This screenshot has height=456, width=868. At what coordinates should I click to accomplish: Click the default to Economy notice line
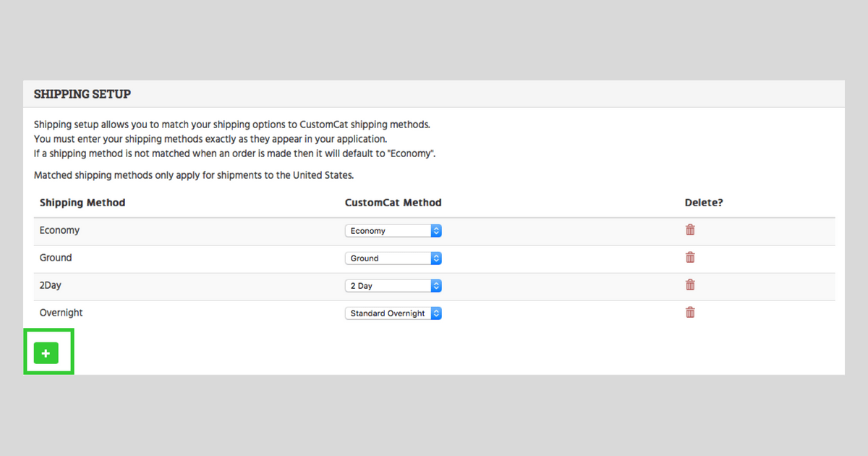pyautogui.click(x=234, y=153)
